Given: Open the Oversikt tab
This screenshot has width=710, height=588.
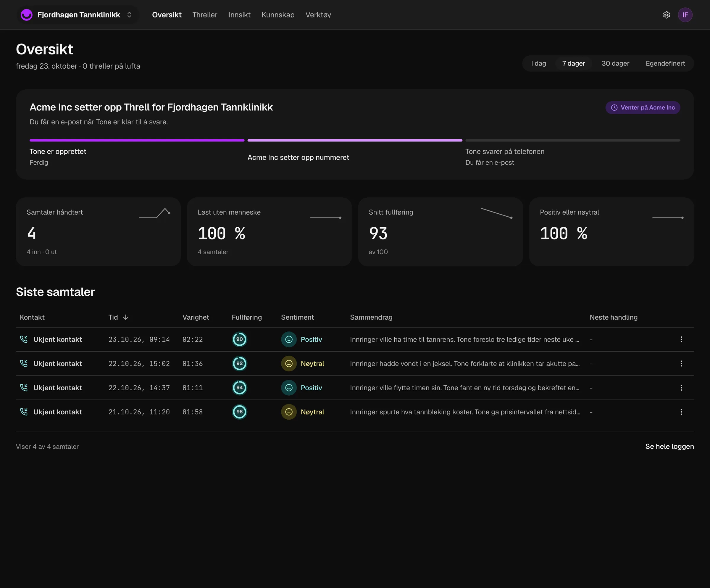Looking at the screenshot, I should pos(167,15).
